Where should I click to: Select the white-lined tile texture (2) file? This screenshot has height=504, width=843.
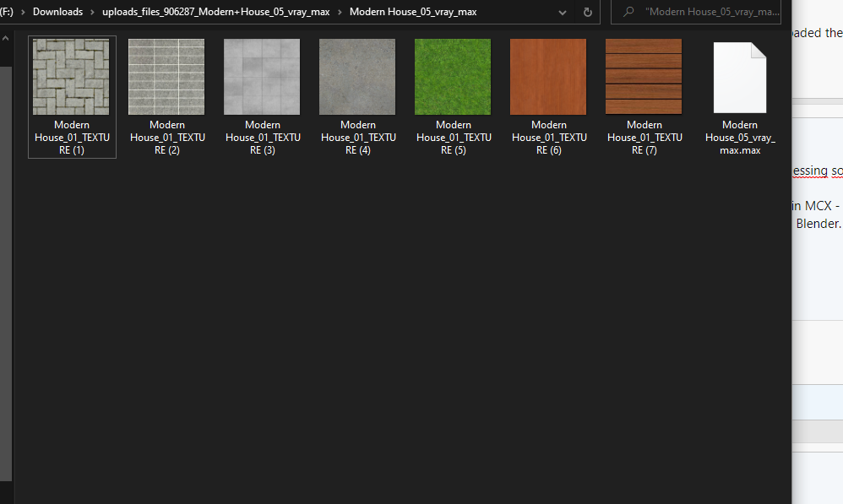166,77
